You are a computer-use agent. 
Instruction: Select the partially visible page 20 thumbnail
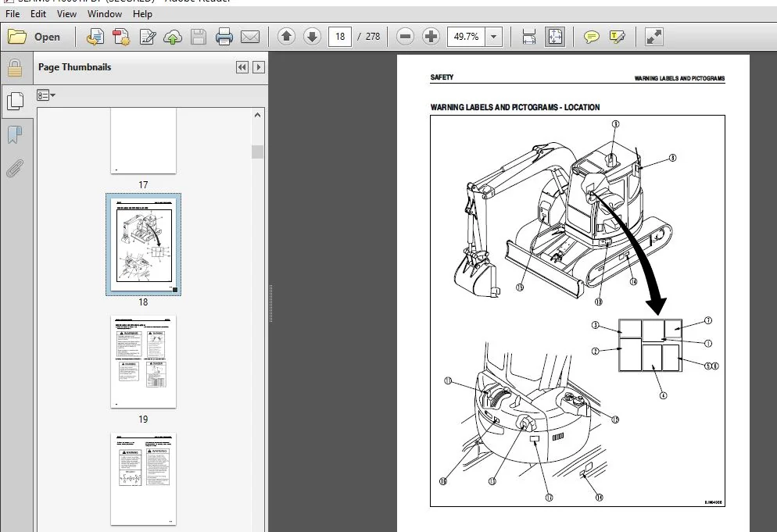pyautogui.click(x=143, y=479)
